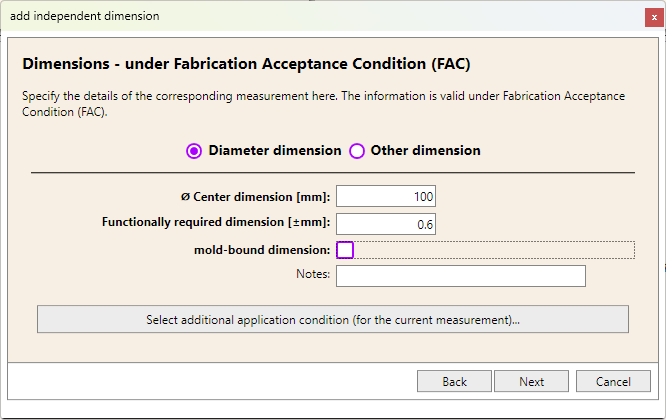
Task: Click the 'Ø Center dimension [mm]:' label
Action: pyautogui.click(x=255, y=197)
